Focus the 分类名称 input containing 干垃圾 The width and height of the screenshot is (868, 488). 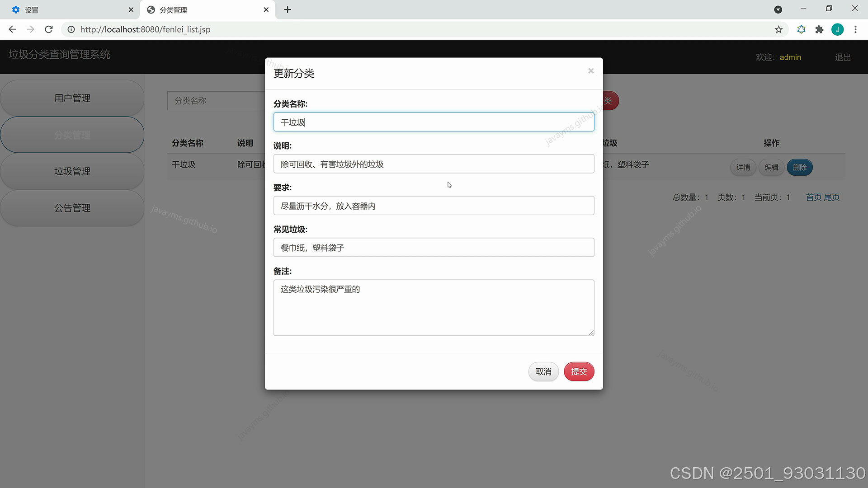tap(434, 122)
